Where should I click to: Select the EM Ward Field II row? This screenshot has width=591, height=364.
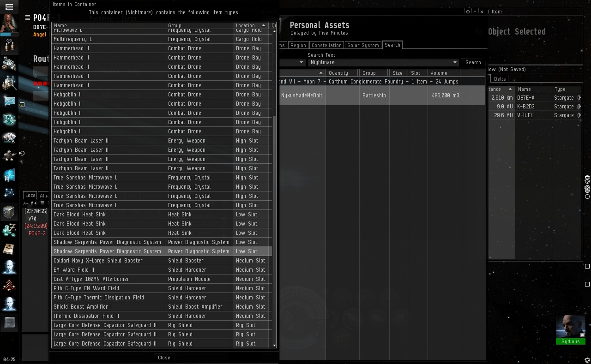tap(162, 270)
